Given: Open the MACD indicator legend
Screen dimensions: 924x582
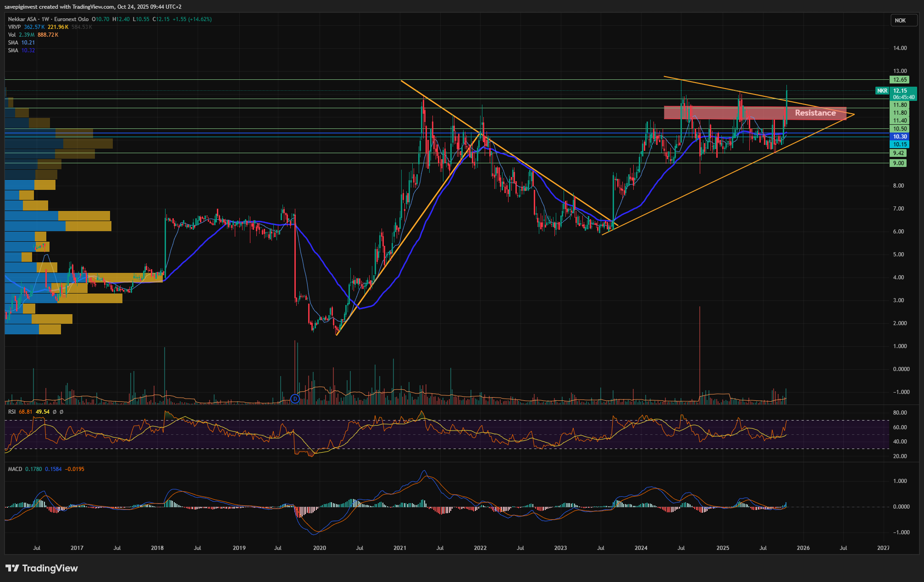Looking at the screenshot, I should (x=15, y=469).
